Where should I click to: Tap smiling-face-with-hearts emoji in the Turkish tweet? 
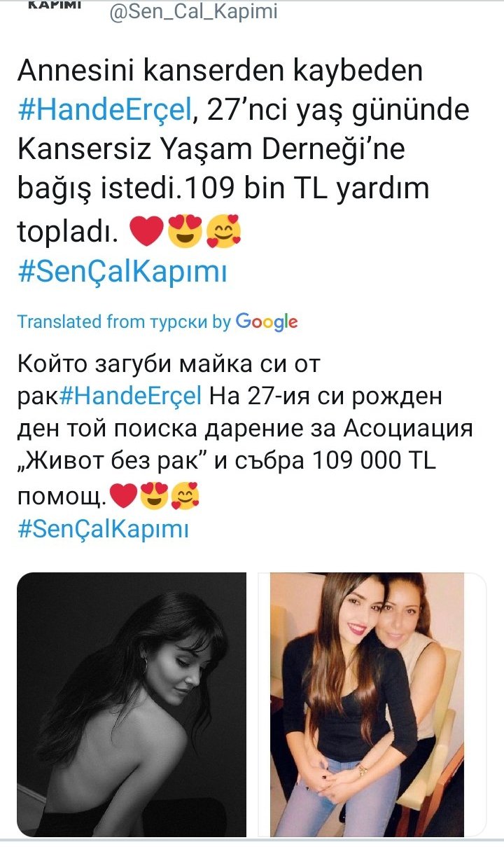pyautogui.click(x=223, y=233)
